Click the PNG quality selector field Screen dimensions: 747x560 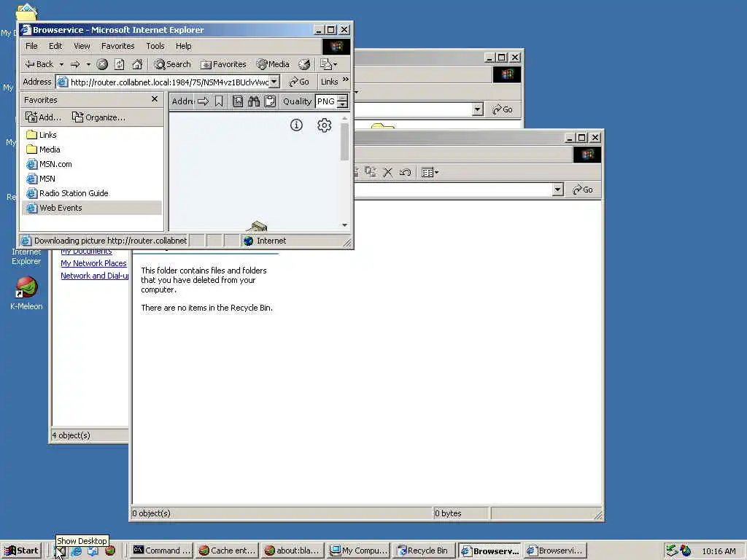coord(326,101)
